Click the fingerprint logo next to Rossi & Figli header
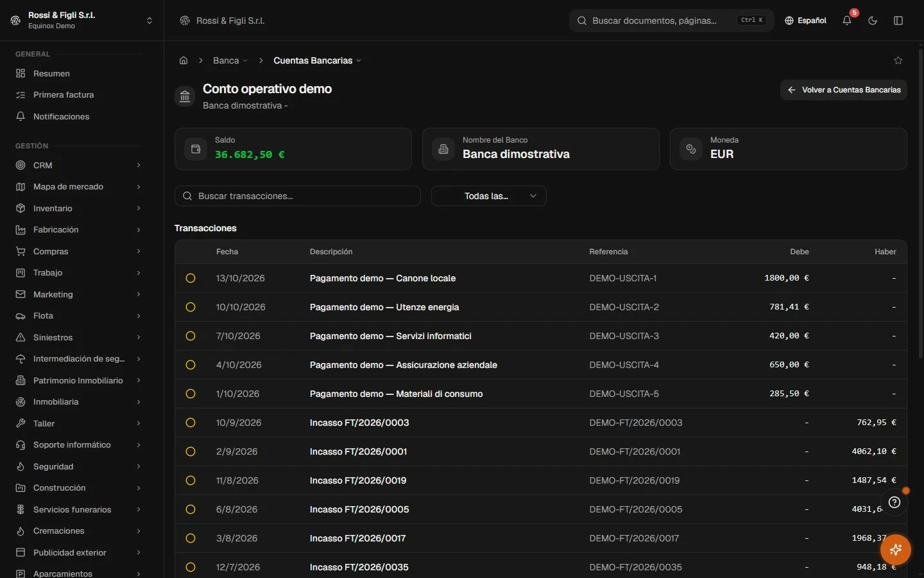The image size is (924, 578). (185, 21)
